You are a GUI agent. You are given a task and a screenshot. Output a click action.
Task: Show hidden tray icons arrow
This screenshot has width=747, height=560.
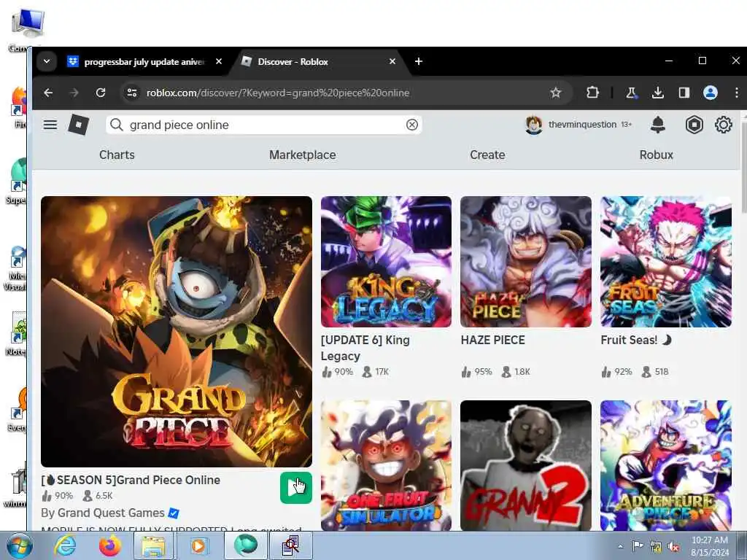(620, 546)
